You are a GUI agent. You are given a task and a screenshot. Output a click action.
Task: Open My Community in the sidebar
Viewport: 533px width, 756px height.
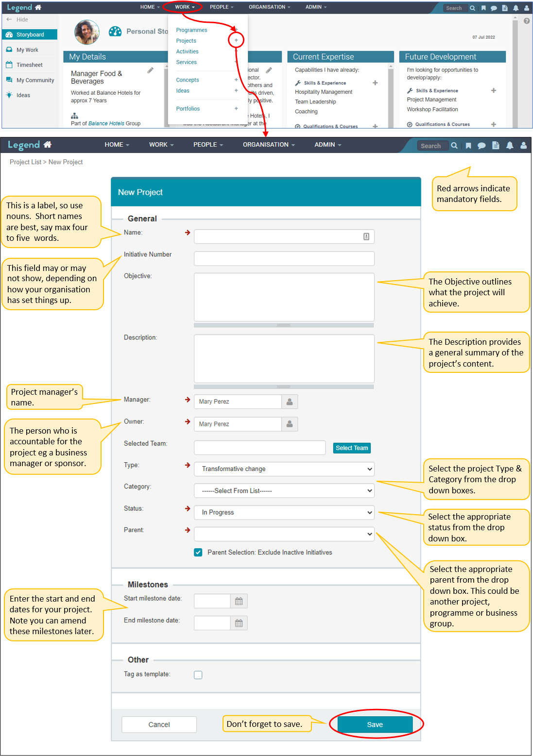click(x=35, y=81)
